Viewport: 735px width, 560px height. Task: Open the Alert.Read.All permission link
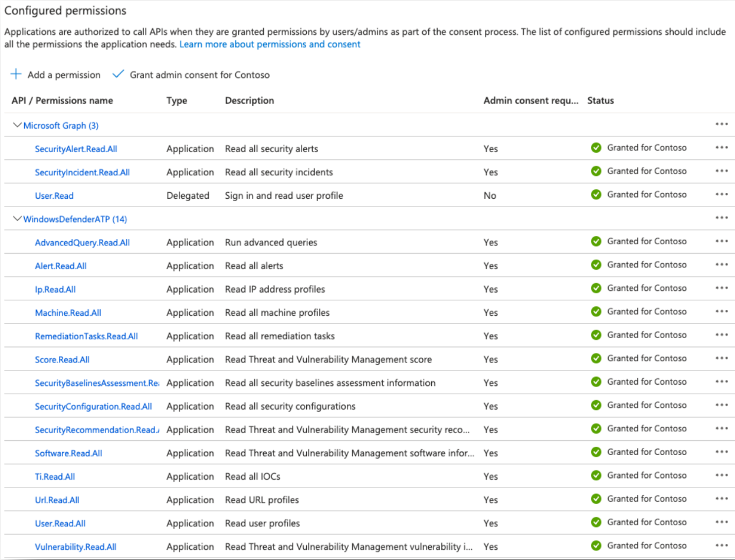[x=61, y=266]
